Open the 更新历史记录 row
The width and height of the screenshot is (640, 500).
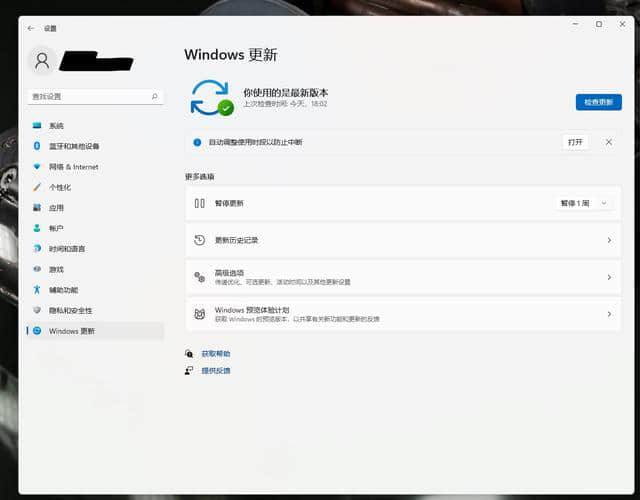(x=403, y=240)
